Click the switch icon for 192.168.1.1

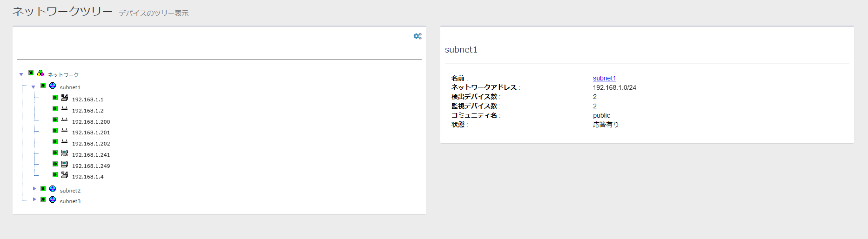pos(65,98)
